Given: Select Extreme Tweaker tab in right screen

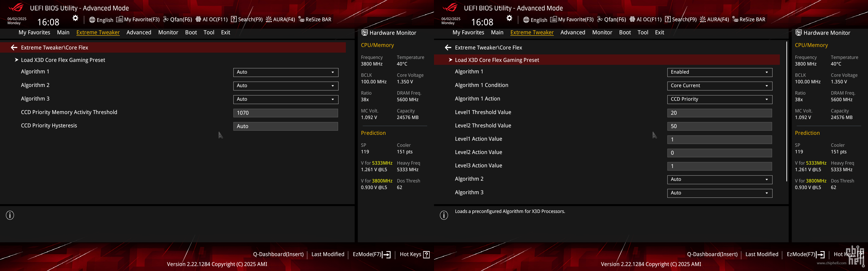Looking at the screenshot, I should tap(532, 32).
